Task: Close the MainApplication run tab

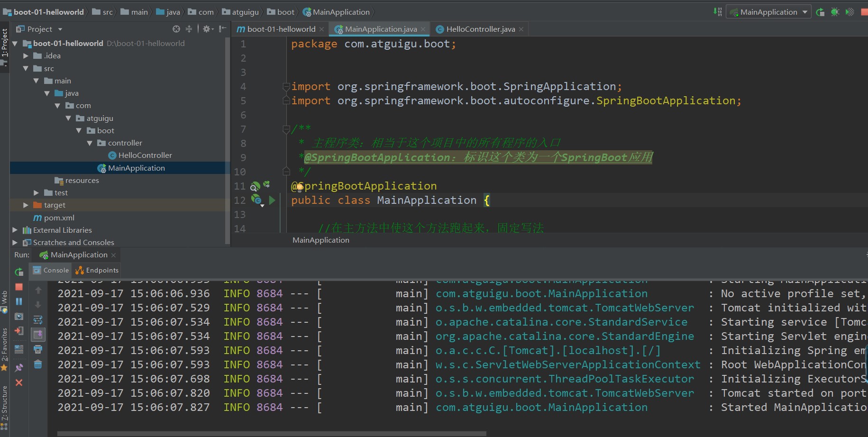Action: click(113, 255)
